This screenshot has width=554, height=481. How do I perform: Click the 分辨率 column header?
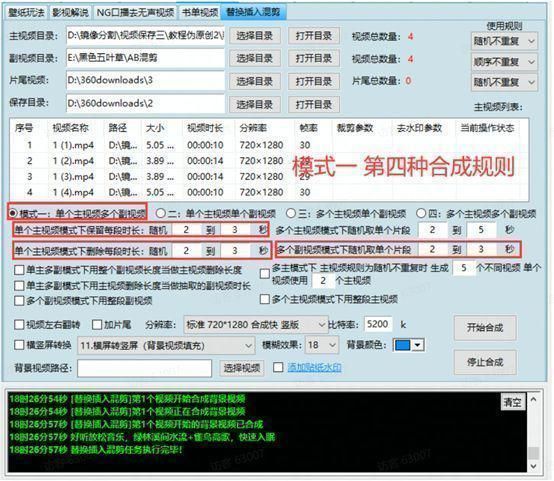click(253, 128)
